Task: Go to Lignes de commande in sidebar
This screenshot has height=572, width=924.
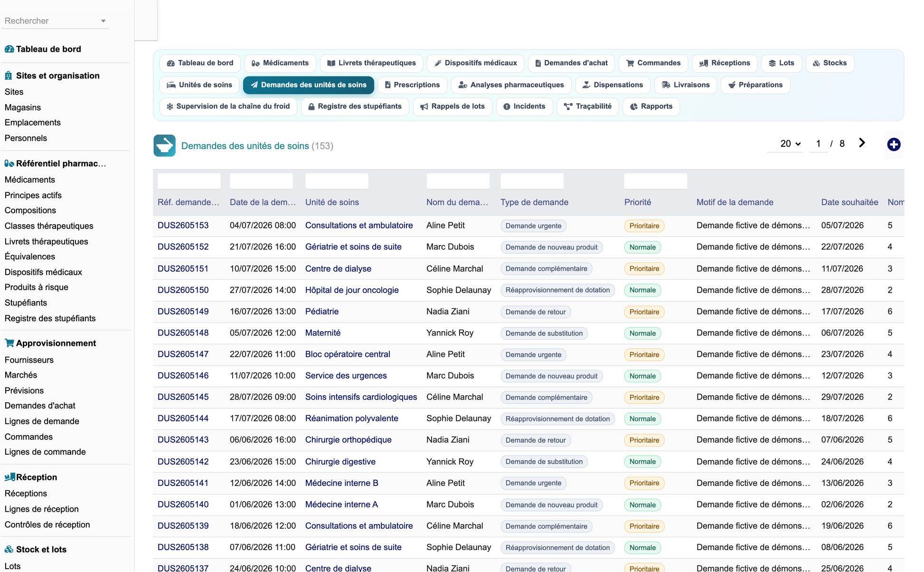Action: point(45,452)
